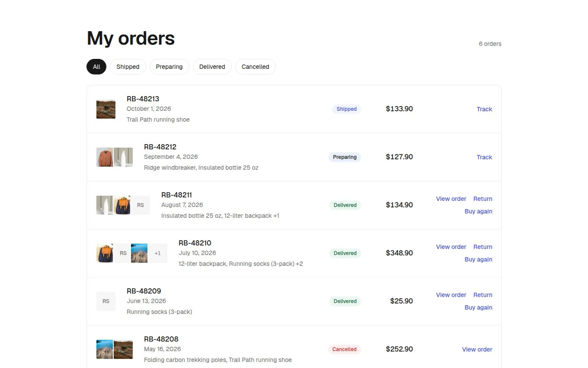View order RB-48211 details
The height and width of the screenshot is (368, 588).
tap(451, 199)
